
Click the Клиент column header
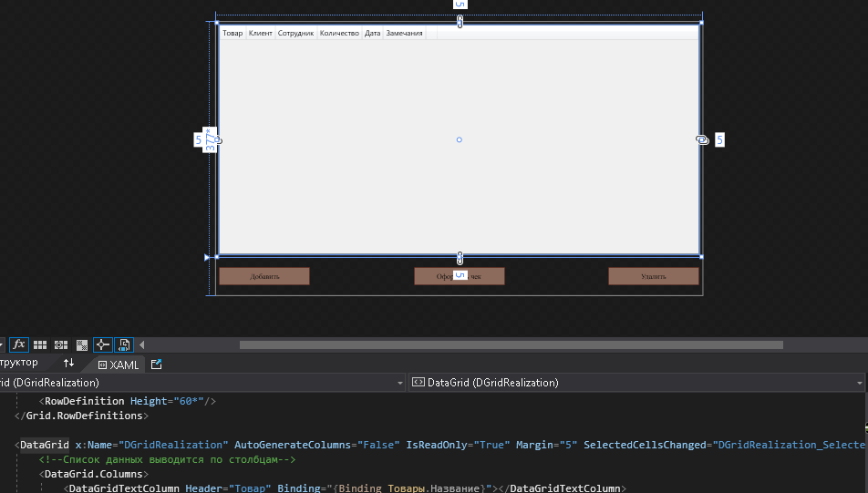point(260,33)
